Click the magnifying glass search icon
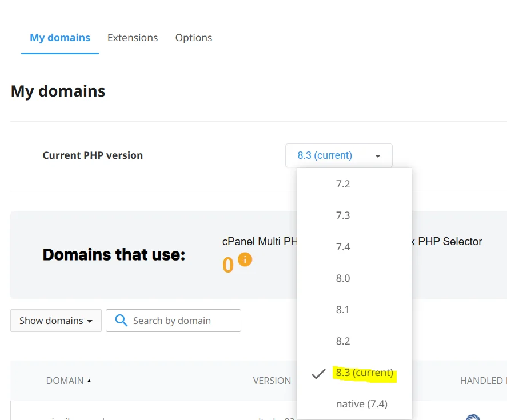This screenshot has width=507, height=420. pos(121,321)
